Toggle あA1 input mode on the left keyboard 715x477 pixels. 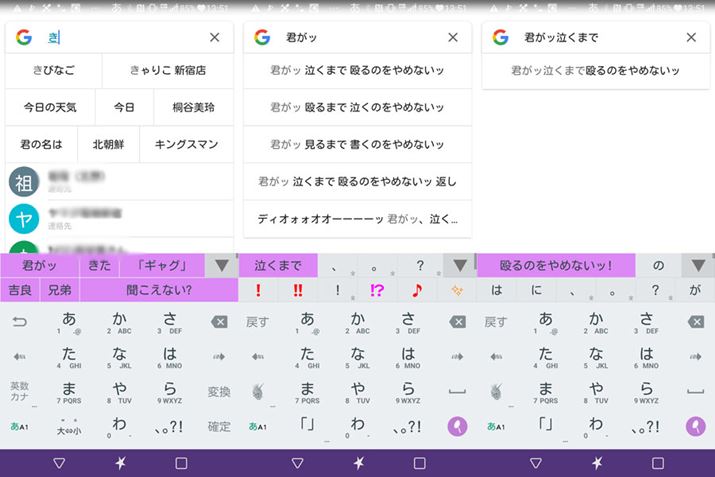(x=19, y=426)
